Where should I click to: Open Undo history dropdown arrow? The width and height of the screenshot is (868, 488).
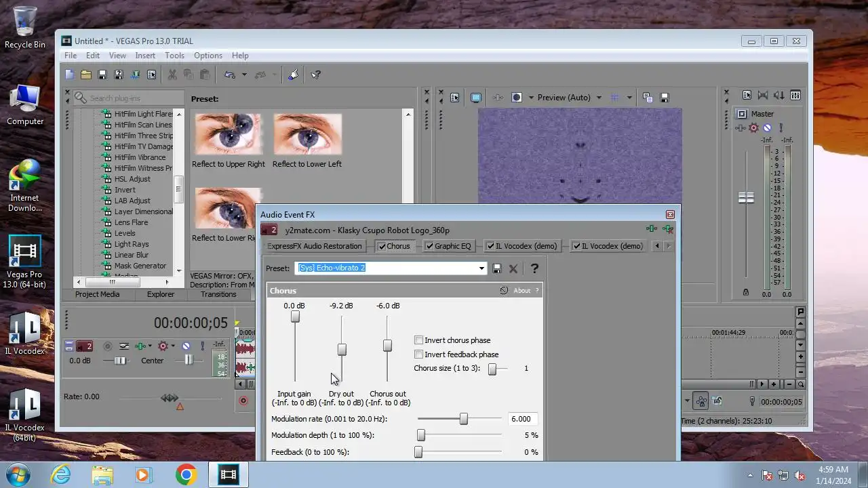[244, 75]
